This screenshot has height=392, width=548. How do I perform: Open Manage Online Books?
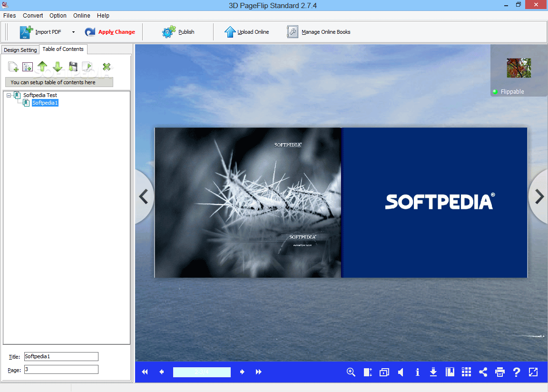[x=319, y=32]
